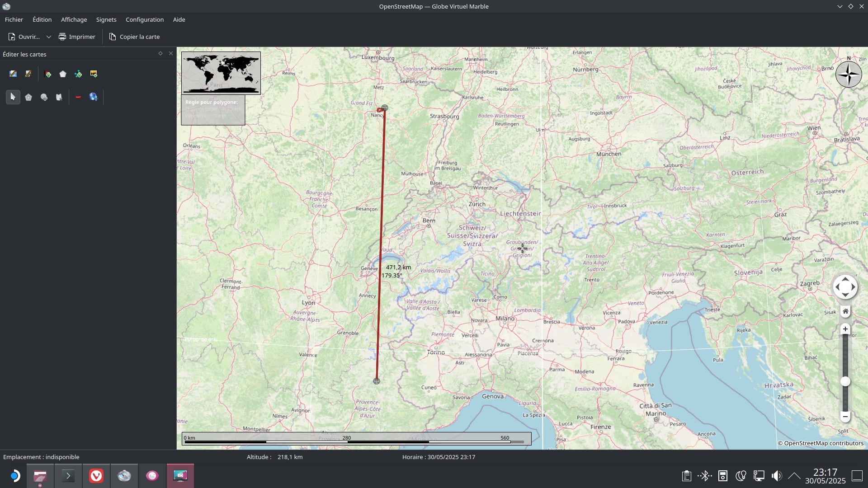
Task: Click the Imprimer button
Action: coord(77,37)
